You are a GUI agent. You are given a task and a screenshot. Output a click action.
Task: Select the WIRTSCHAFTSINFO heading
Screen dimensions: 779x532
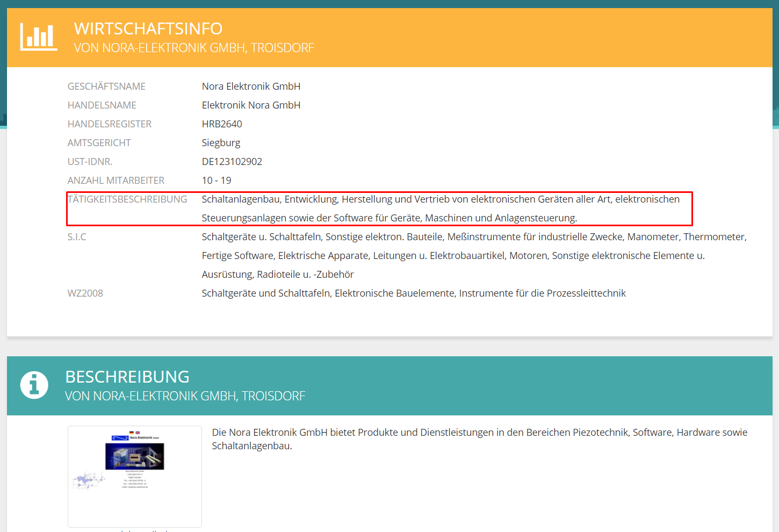(x=148, y=28)
